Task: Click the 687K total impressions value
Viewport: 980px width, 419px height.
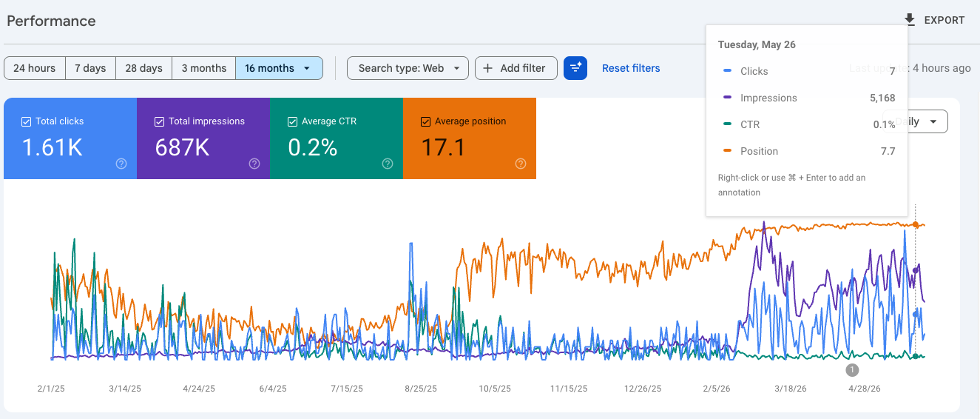Action: click(182, 148)
